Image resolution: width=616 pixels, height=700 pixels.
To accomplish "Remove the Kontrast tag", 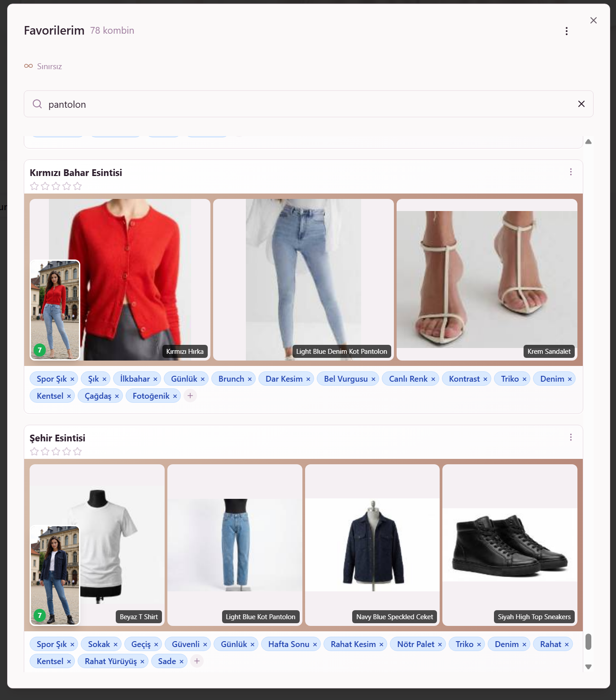I will [x=485, y=379].
